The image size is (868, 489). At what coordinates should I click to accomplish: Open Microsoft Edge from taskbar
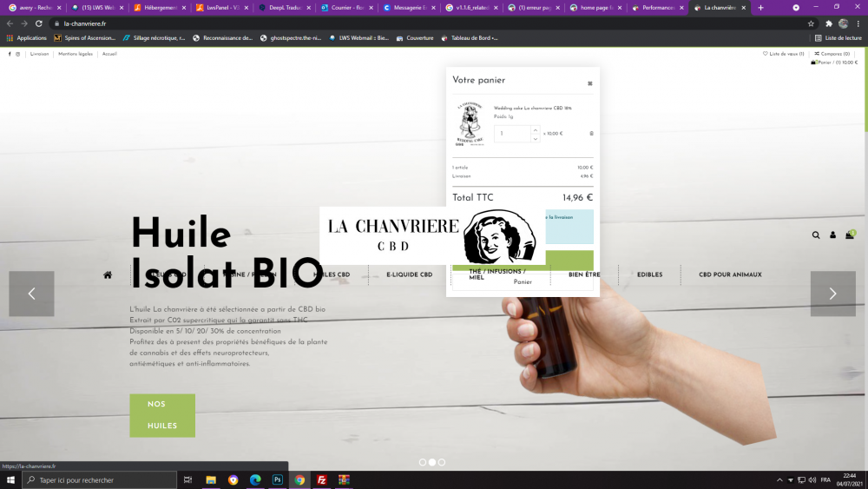tap(255, 480)
